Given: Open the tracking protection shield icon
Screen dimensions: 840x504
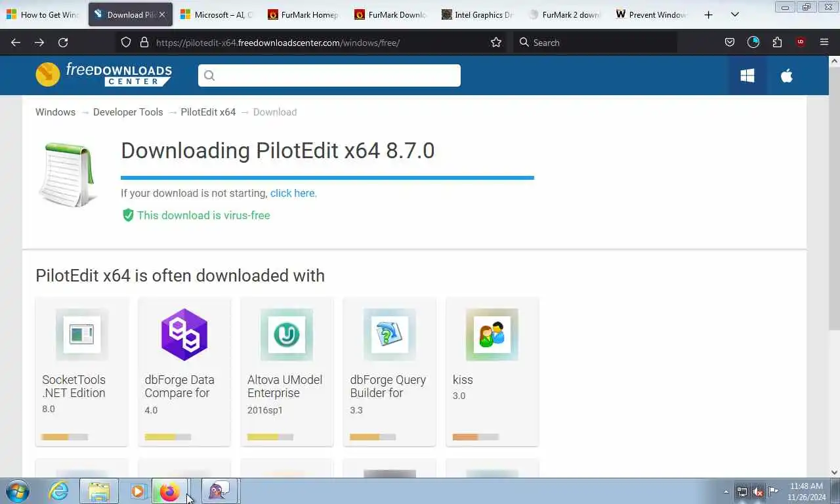Looking at the screenshot, I should (126, 42).
